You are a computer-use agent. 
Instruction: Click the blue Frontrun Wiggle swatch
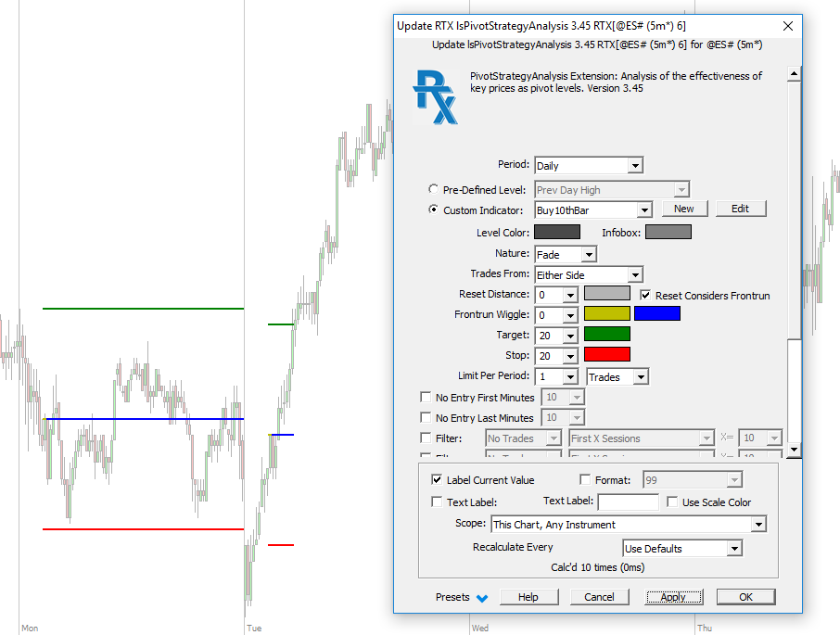click(x=657, y=314)
